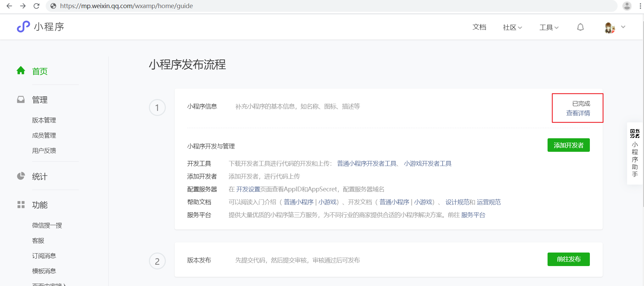Click the 前往发布 green button
This screenshot has height=286, width=644.
(x=569, y=259)
